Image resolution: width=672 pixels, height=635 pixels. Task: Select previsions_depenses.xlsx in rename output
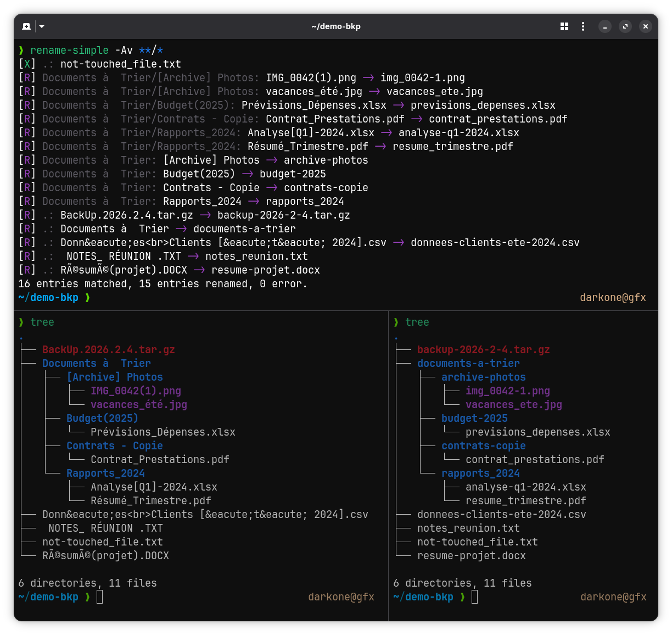(483, 105)
